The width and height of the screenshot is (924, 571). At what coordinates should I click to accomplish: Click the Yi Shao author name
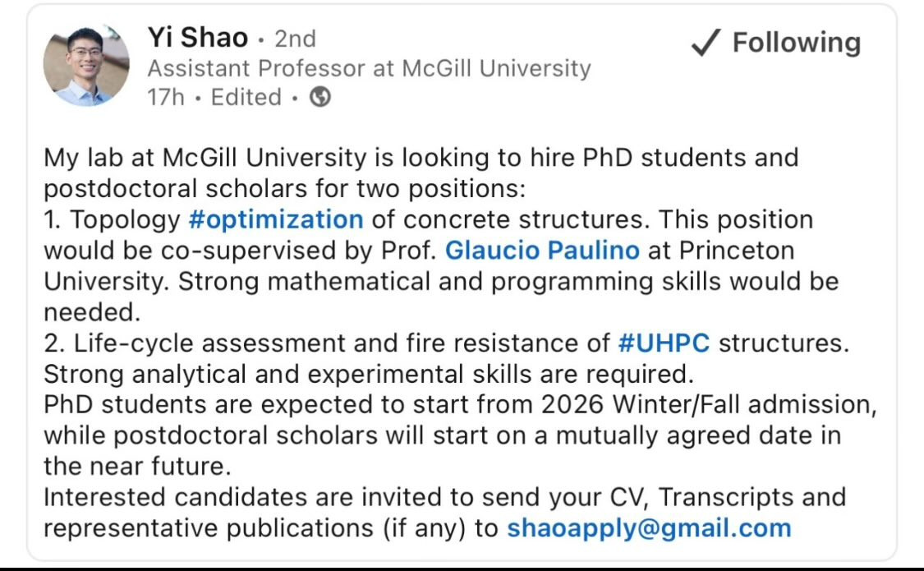197,38
